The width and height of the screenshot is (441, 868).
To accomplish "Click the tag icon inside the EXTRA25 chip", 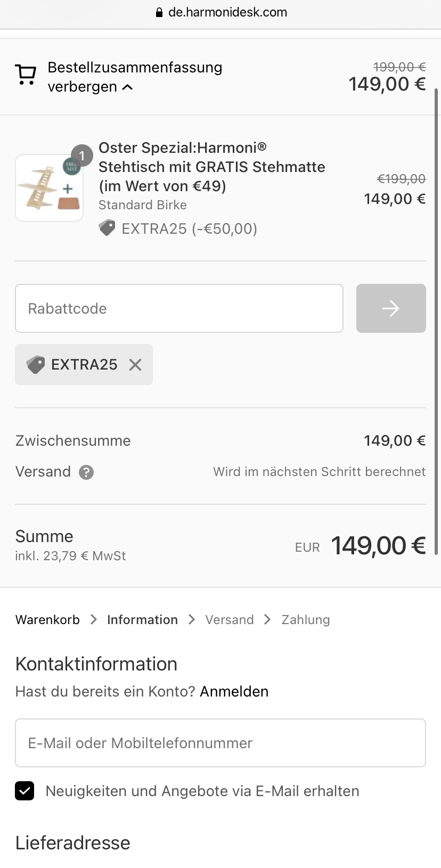I will 35,364.
